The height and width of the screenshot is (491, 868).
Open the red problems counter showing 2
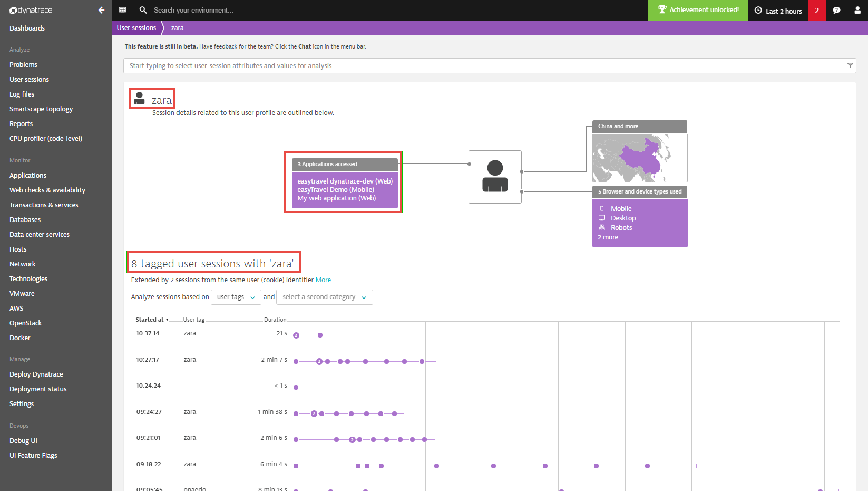click(817, 11)
